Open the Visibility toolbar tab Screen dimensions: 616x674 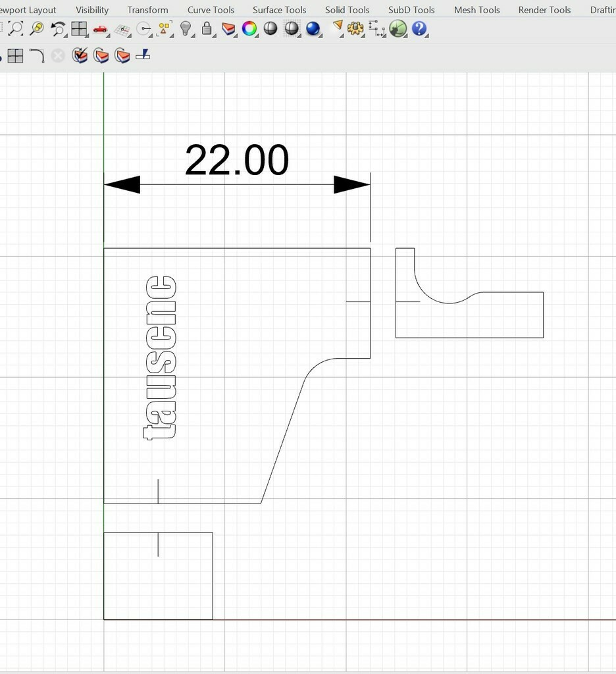click(x=92, y=10)
